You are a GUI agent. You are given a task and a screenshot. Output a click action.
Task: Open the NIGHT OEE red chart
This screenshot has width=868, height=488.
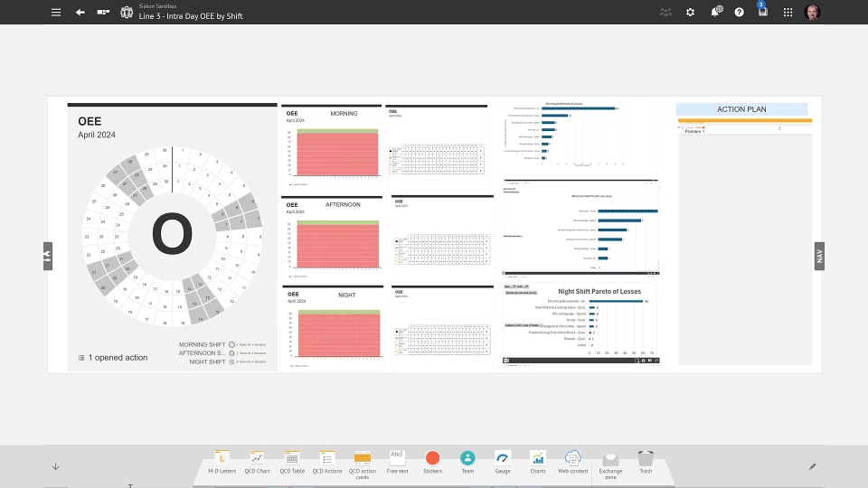pyautogui.click(x=339, y=333)
